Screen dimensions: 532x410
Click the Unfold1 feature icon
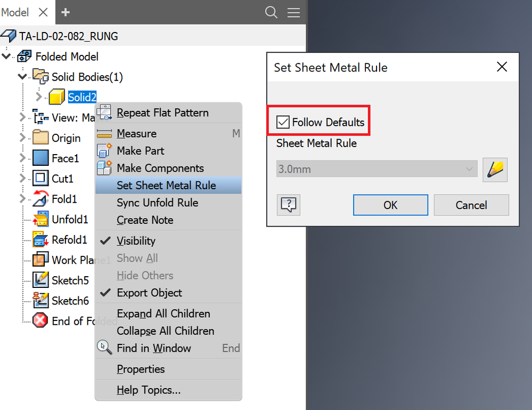click(x=40, y=219)
